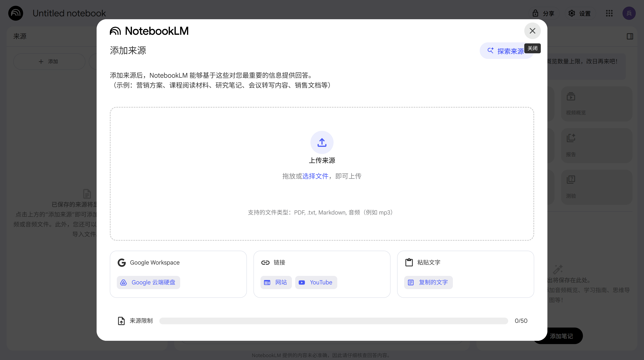Viewport: 644px width, 360px height.
Task: Open the Google apps grid icon
Action: (x=609, y=13)
